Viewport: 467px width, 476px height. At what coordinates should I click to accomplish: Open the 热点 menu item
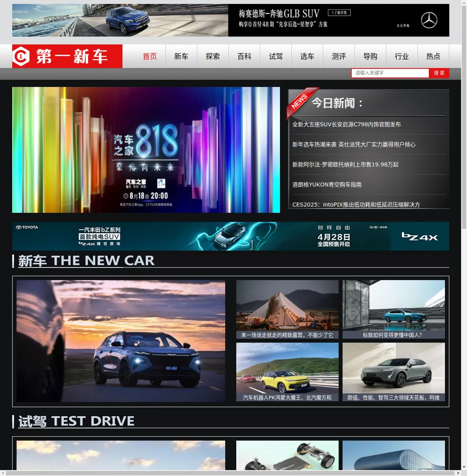(433, 56)
